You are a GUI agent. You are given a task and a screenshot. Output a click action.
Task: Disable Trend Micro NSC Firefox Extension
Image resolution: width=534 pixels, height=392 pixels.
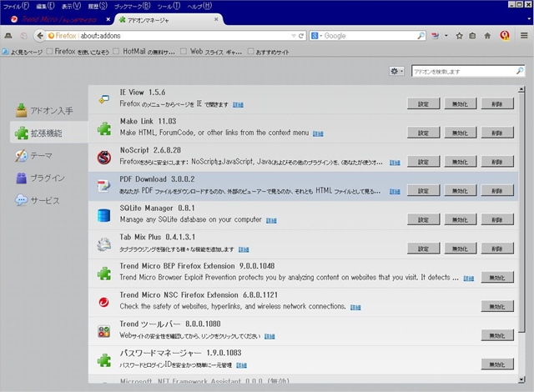coord(497,306)
